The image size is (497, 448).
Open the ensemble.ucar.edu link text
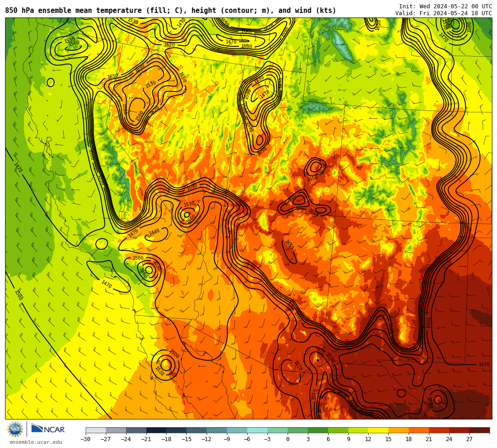pos(36,442)
